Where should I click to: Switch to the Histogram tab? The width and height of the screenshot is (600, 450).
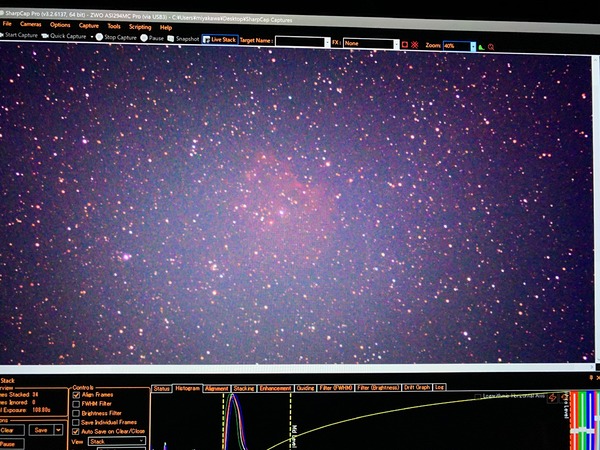[x=188, y=388]
